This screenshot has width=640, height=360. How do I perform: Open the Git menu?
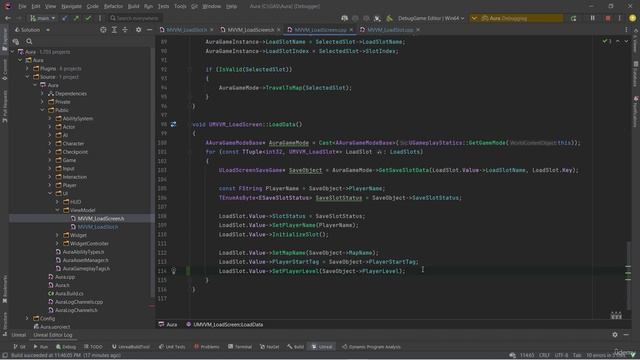tap(194, 6)
